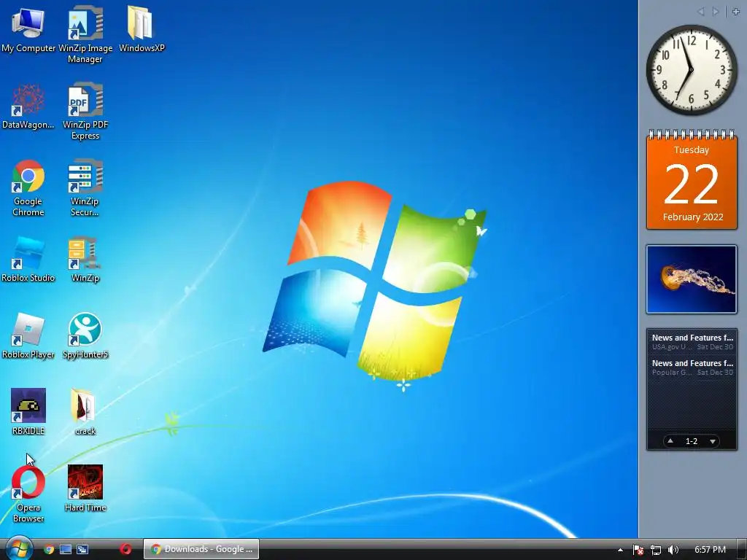
Task: Launch Opera from the taskbar icon
Action: tap(125, 549)
